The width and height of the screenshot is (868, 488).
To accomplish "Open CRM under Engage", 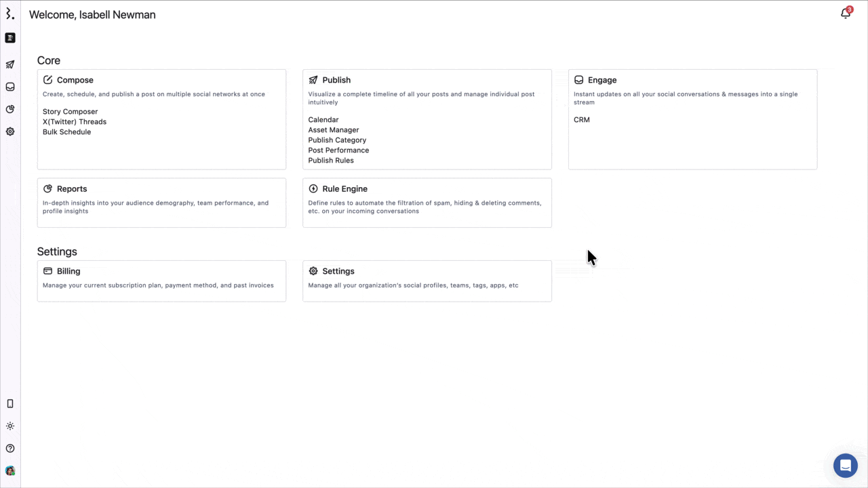I will [582, 120].
